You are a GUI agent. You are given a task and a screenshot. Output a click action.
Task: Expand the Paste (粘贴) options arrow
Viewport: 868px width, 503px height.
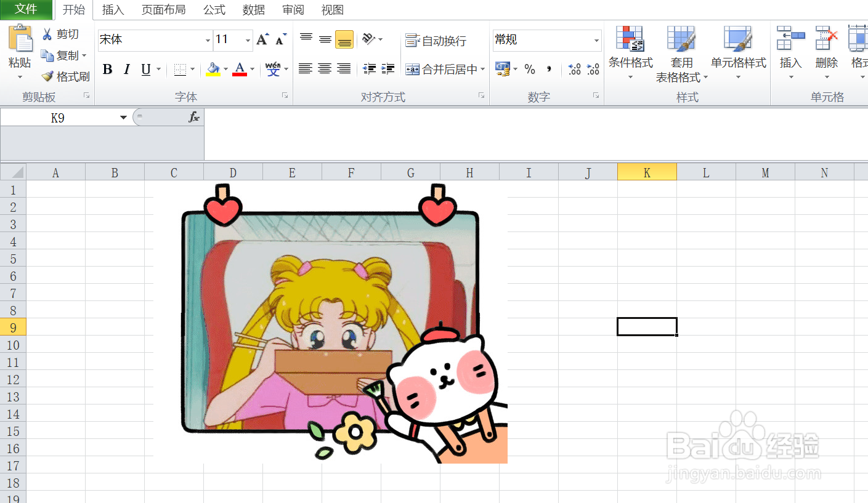pyautogui.click(x=20, y=76)
